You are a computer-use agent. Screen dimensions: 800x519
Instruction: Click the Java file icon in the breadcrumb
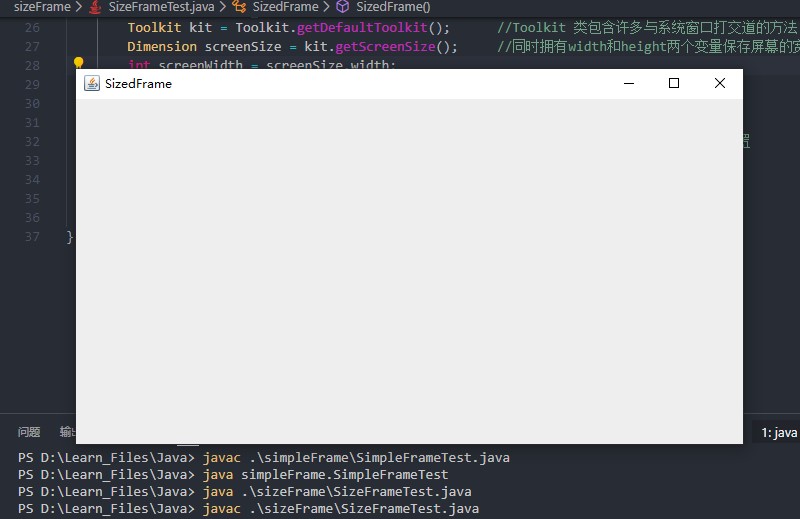(x=95, y=7)
